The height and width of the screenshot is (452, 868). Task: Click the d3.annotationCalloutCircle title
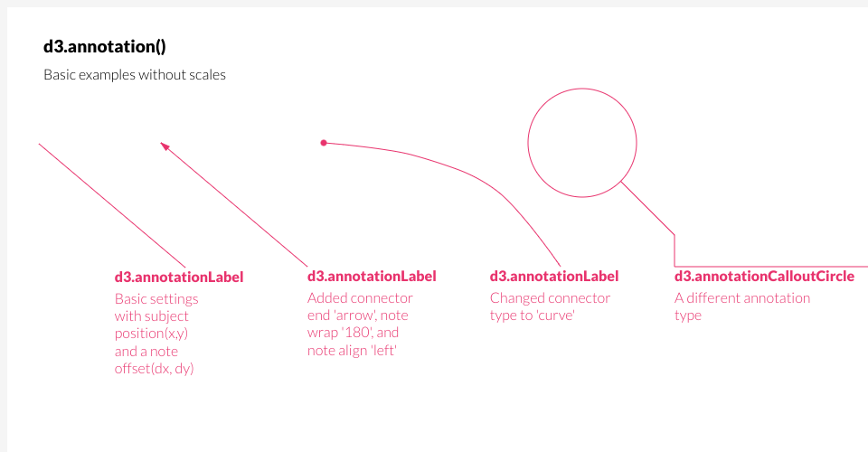click(x=764, y=276)
